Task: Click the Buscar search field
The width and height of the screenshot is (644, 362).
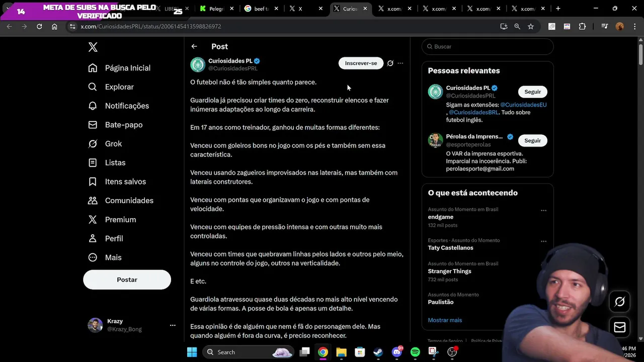Action: tap(488, 46)
